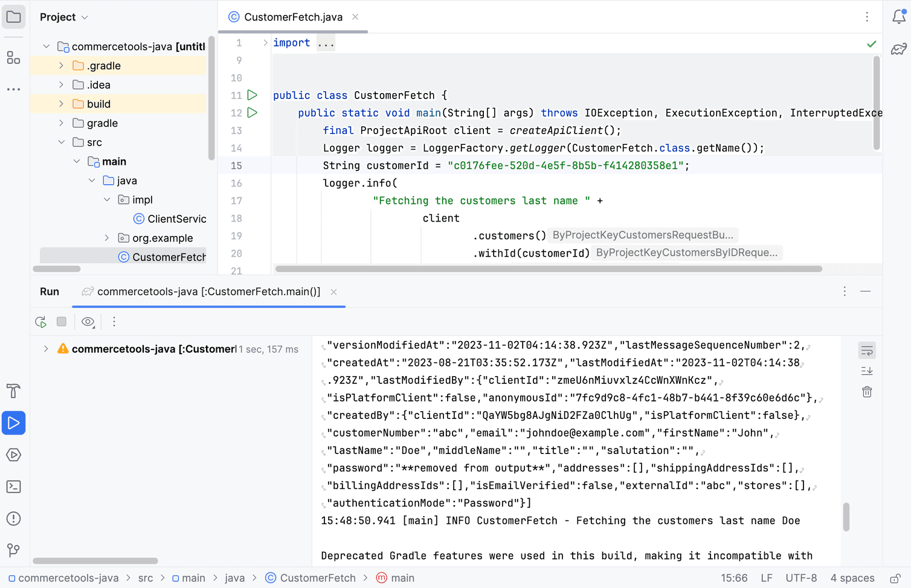
Task: Open ClientService file in project tree
Action: 170,219
